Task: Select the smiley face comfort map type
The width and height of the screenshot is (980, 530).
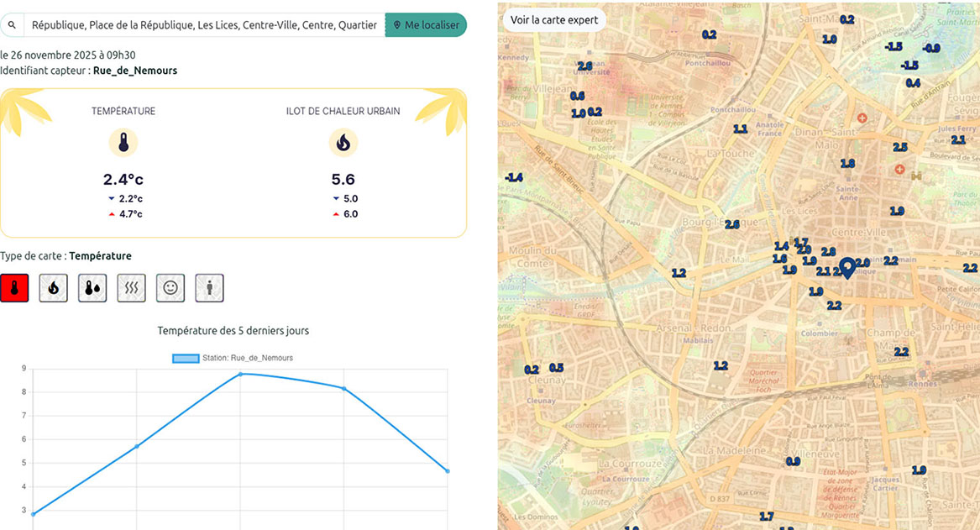Action: (x=170, y=288)
